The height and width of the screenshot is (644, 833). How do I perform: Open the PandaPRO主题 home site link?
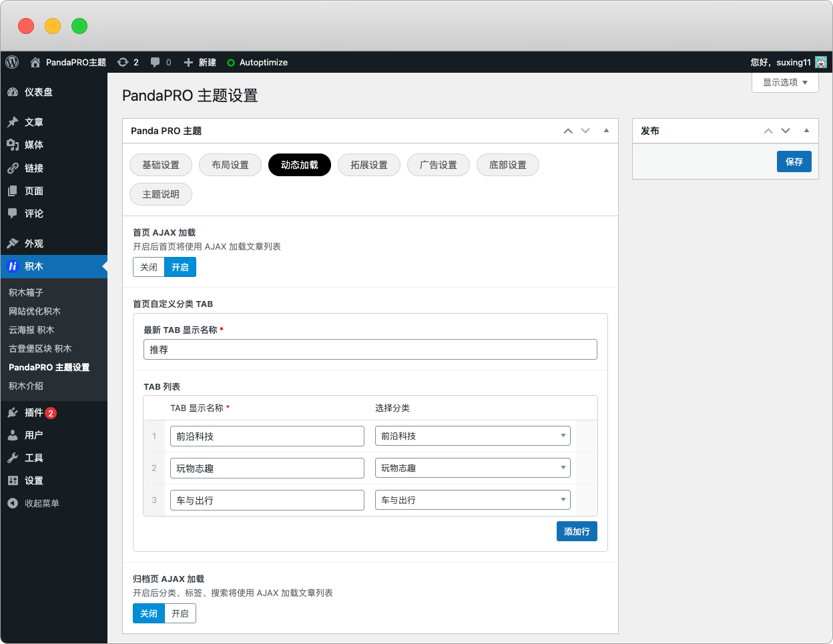click(68, 62)
